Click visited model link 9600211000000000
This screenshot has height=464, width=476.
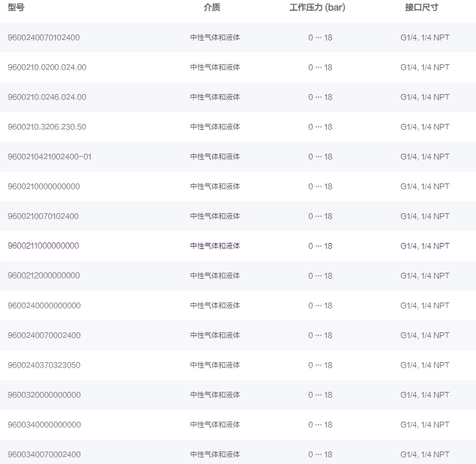[x=43, y=246]
